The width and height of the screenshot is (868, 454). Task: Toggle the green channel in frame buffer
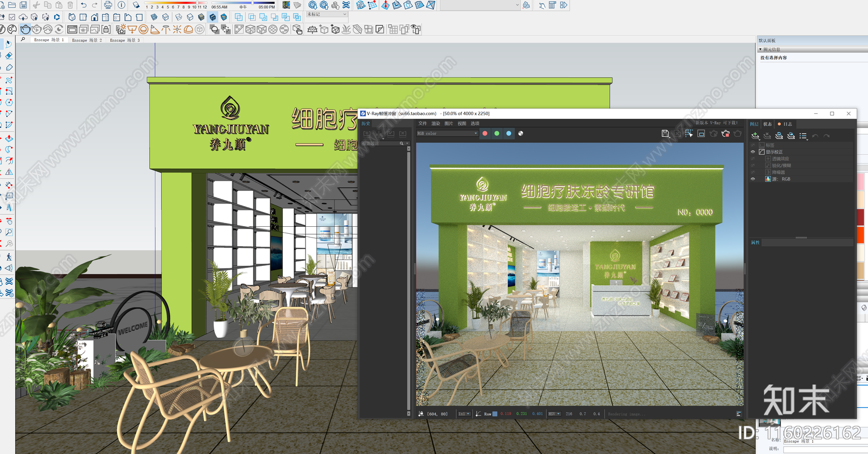pyautogui.click(x=497, y=133)
